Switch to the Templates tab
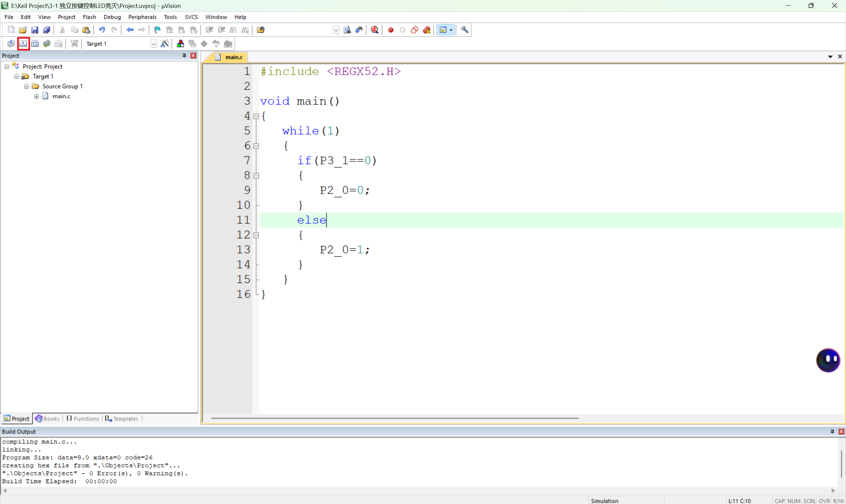 (122, 418)
